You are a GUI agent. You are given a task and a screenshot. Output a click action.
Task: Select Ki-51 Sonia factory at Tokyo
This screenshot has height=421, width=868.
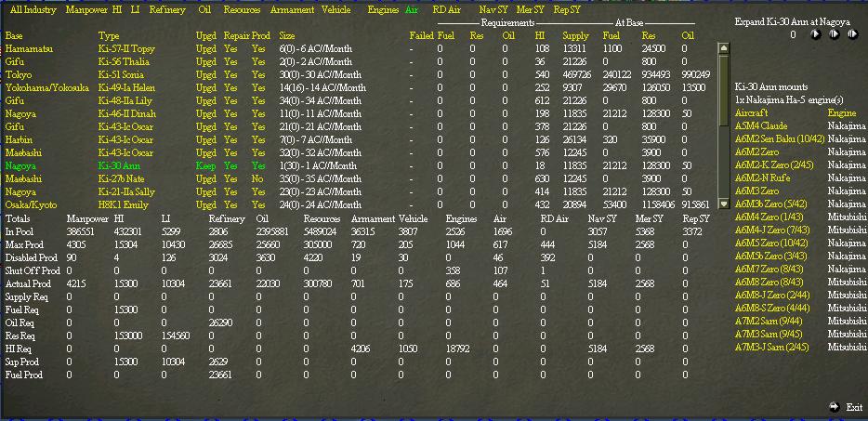[121, 74]
